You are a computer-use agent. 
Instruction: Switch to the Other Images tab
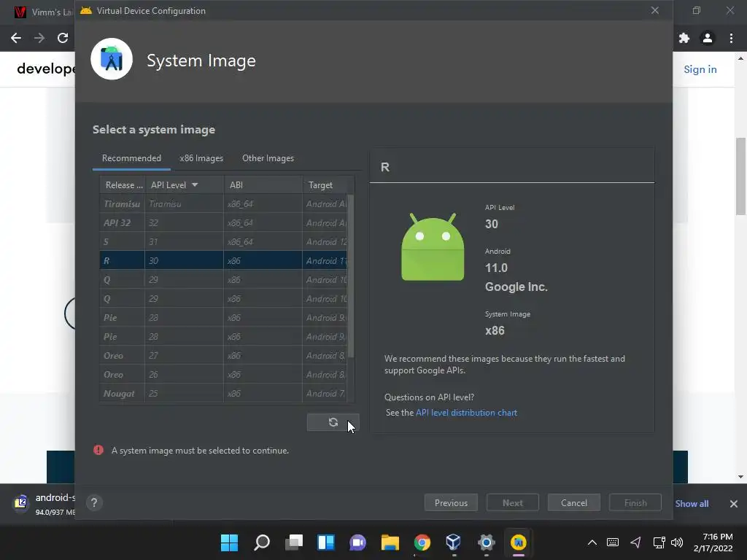[268, 158]
